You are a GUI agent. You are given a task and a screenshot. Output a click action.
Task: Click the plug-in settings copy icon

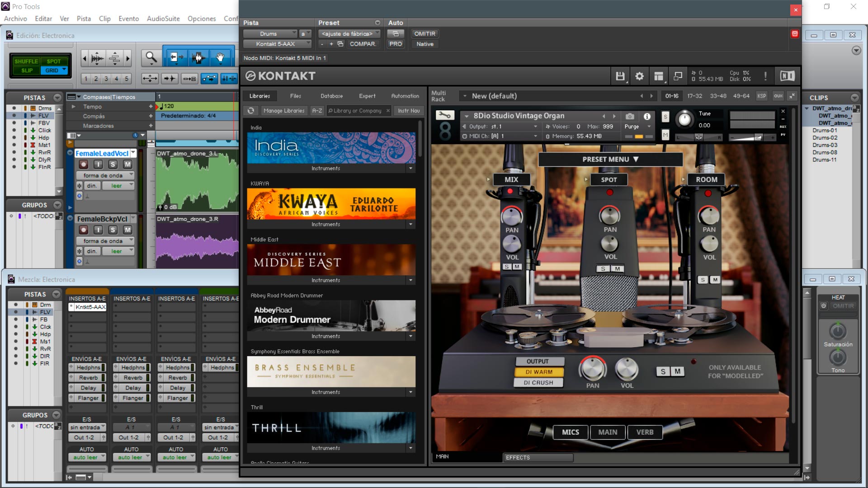click(340, 44)
